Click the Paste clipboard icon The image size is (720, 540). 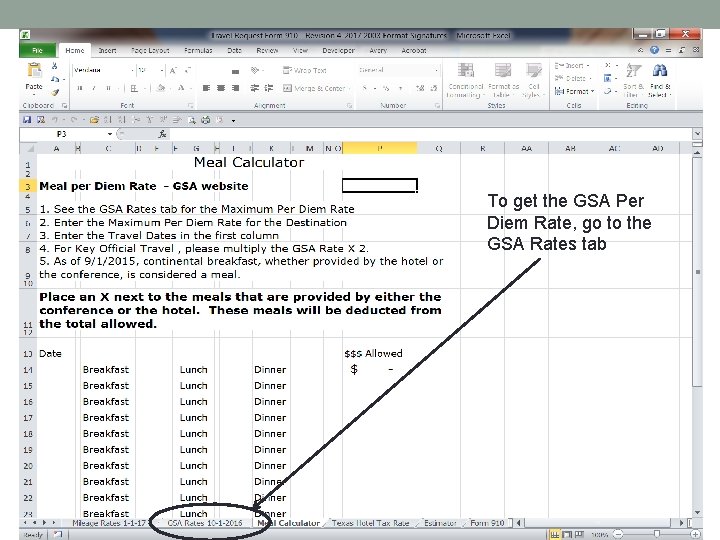coord(34,70)
